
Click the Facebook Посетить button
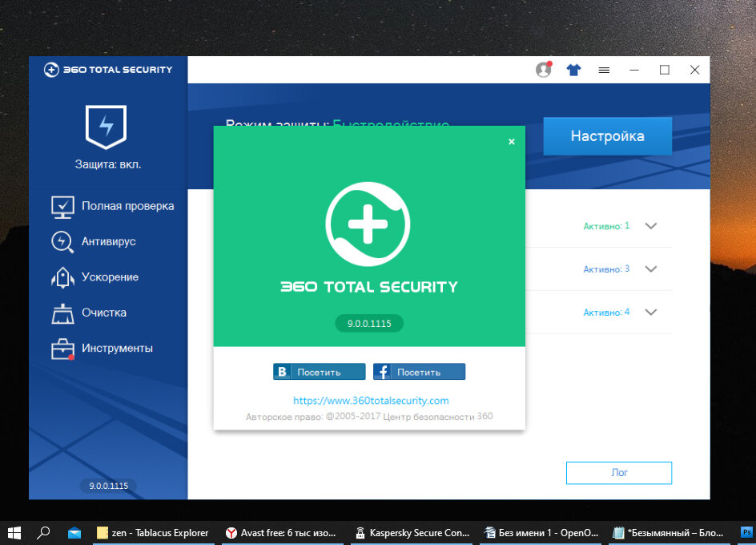[x=419, y=372]
